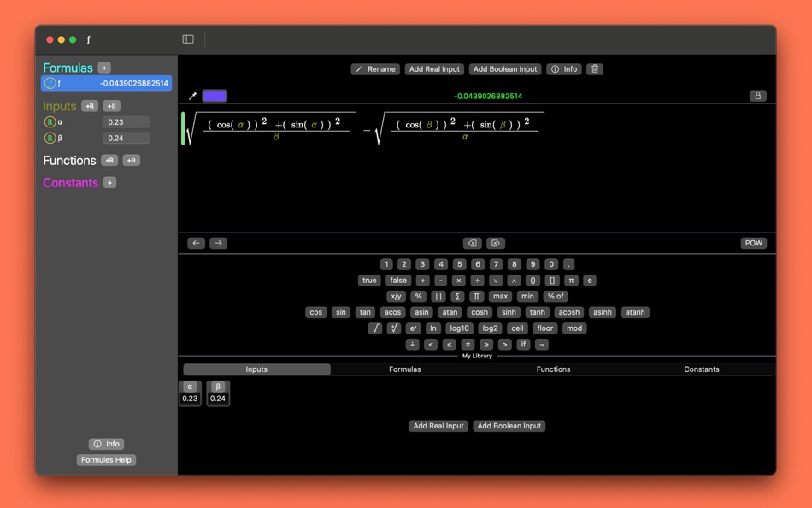Insert multiplication sign
This screenshot has height=508, width=812.
tap(458, 281)
